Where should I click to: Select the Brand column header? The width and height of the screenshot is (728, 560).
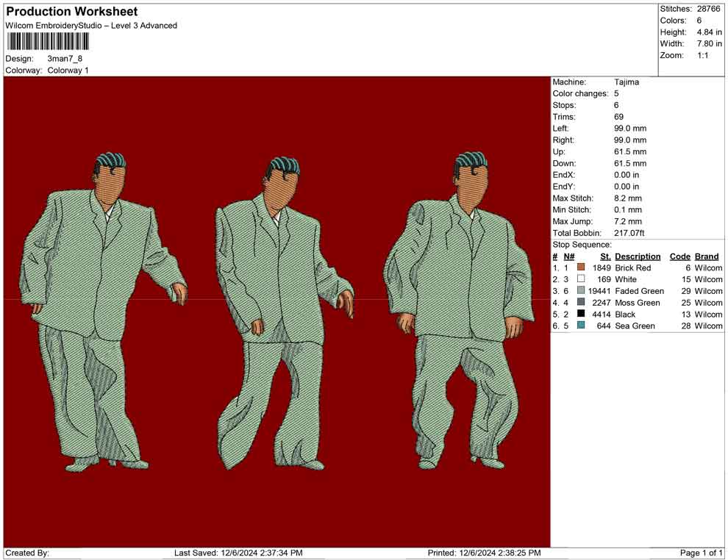click(x=706, y=256)
